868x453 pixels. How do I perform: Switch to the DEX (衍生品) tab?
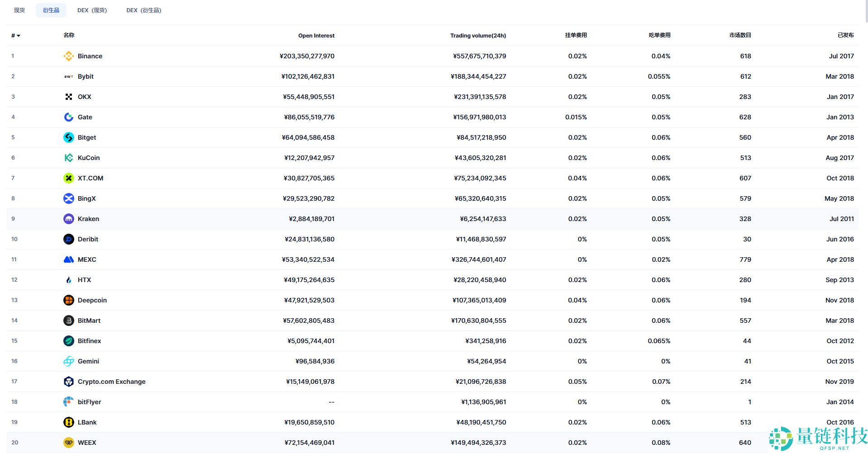(x=143, y=10)
